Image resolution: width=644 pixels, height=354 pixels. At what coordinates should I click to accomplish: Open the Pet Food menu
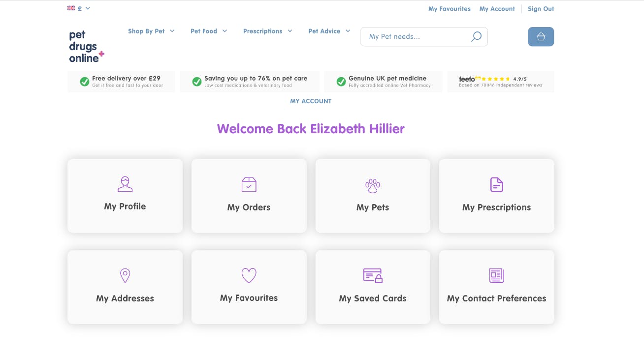[x=208, y=30]
